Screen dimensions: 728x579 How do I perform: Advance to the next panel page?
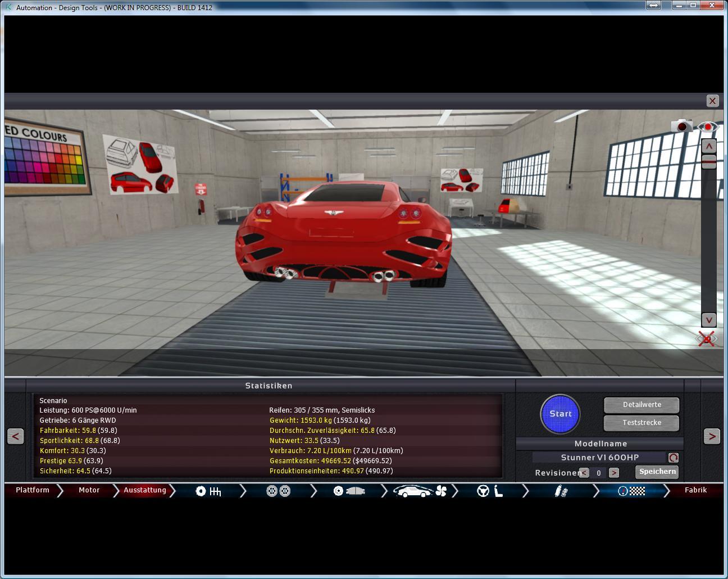tap(711, 436)
